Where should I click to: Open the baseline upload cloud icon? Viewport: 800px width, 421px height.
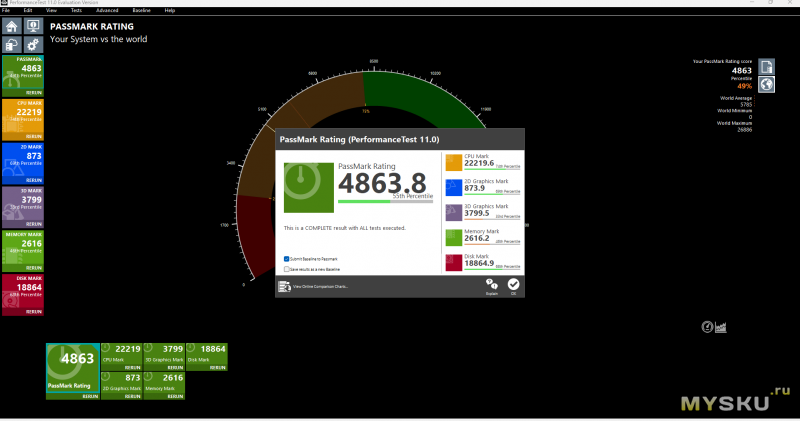11,45
